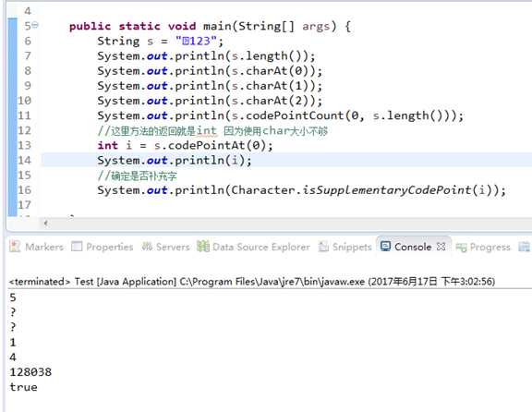
Task: Click the Progress tab icon
Action: tap(461, 248)
